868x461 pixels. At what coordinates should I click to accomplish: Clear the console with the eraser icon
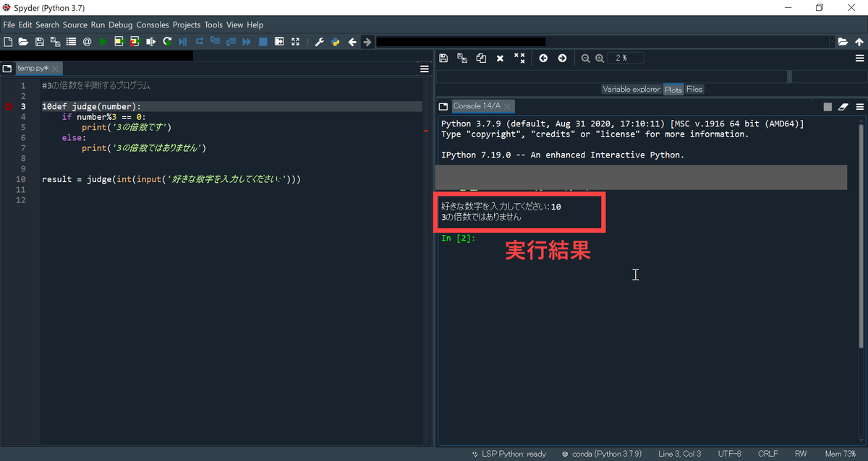pos(843,106)
